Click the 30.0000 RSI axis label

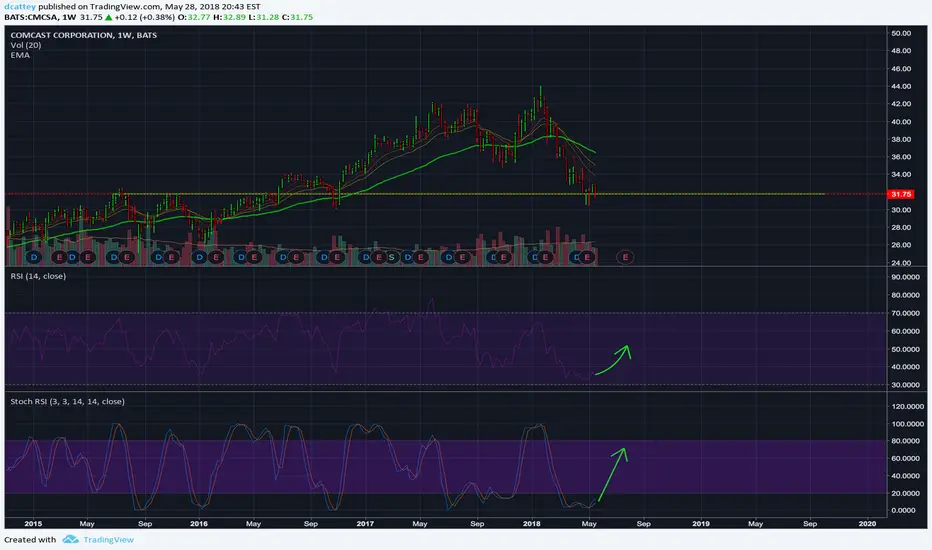click(906, 385)
